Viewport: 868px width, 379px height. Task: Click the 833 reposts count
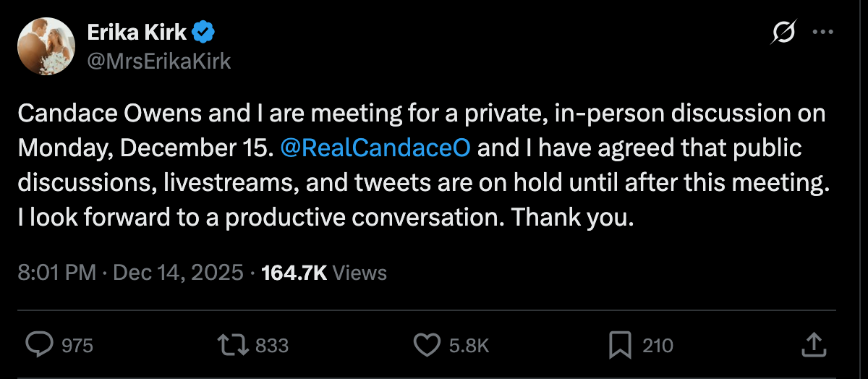click(272, 346)
